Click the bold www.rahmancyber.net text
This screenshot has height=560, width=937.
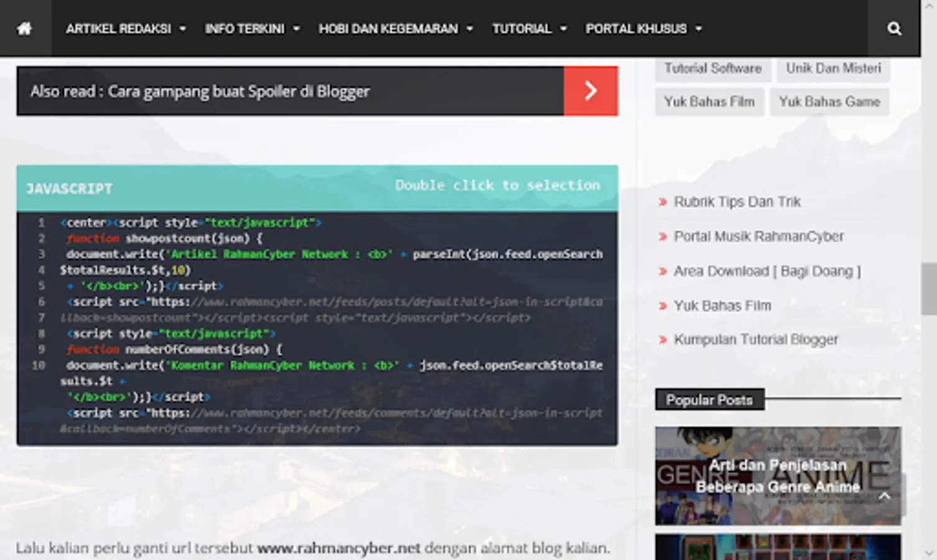coord(339,548)
